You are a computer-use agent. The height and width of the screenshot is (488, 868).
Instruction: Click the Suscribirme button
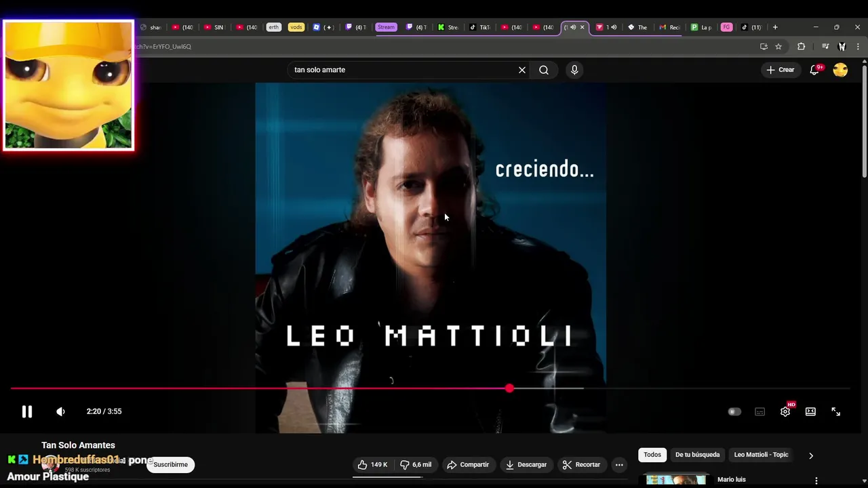point(170,464)
